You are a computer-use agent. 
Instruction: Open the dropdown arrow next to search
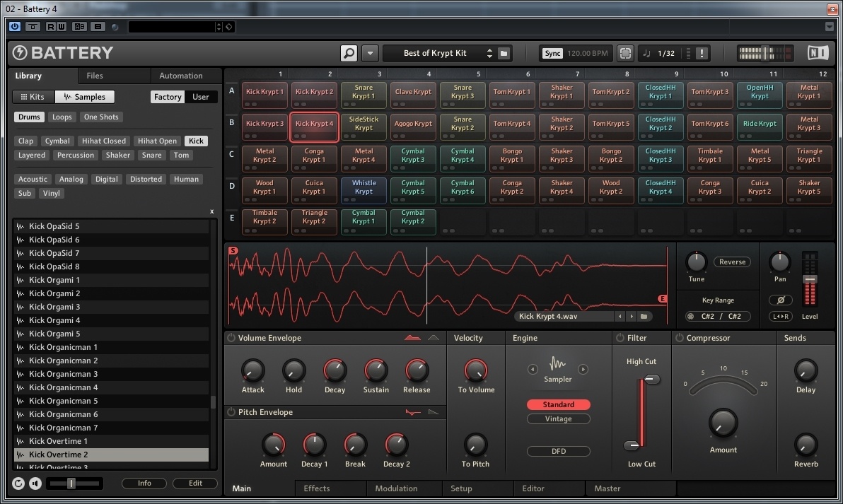tap(370, 53)
